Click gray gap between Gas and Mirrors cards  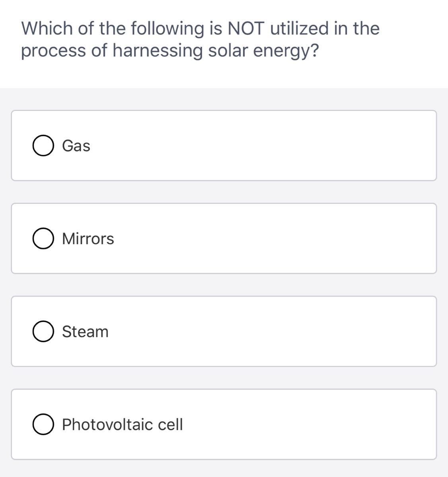point(224,192)
